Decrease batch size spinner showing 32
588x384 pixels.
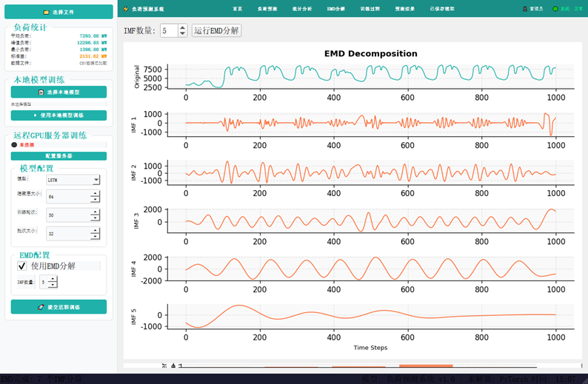coord(96,237)
